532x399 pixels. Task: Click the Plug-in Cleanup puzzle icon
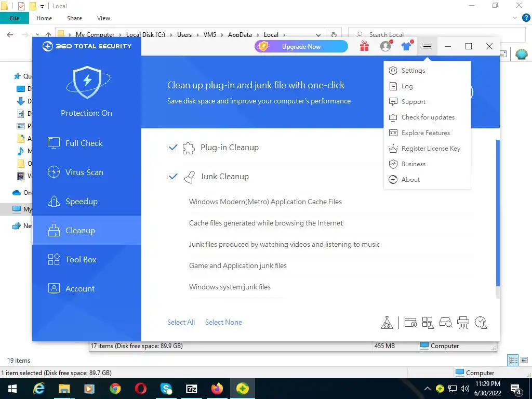coord(189,148)
